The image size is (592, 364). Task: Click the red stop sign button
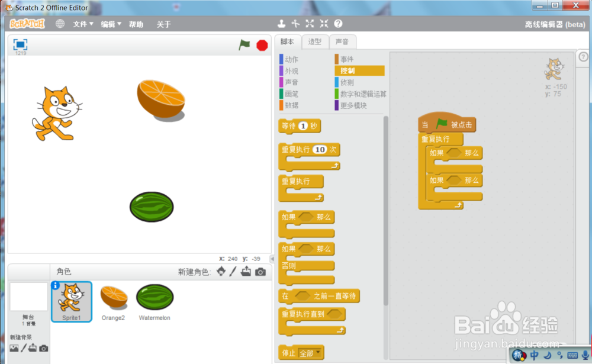tap(262, 46)
